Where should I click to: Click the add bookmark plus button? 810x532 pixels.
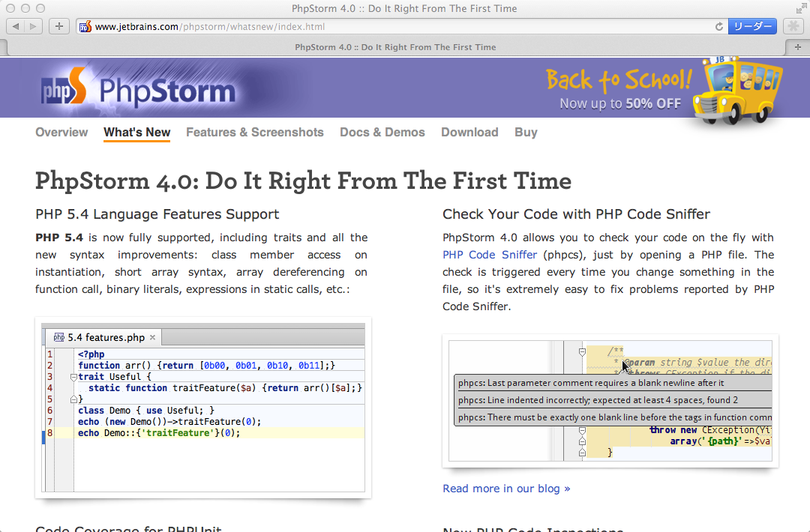(x=59, y=26)
